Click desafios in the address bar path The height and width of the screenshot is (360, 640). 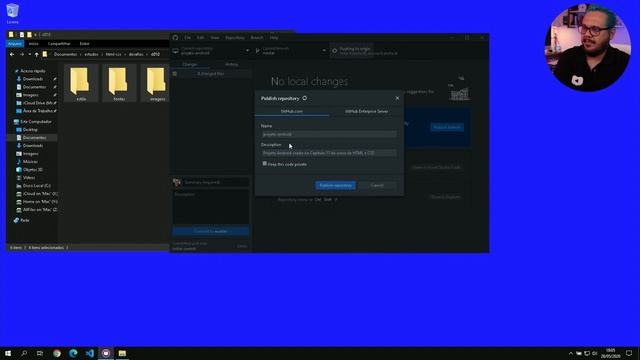click(x=136, y=54)
